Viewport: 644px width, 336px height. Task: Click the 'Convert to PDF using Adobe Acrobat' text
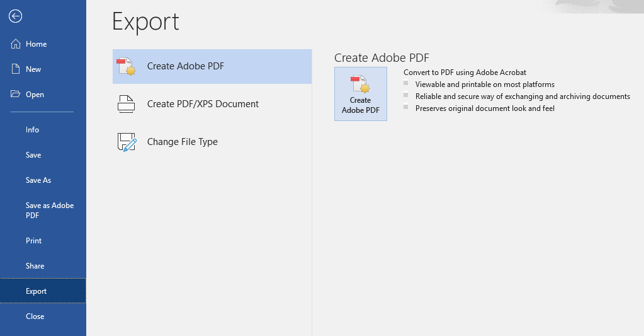465,72
